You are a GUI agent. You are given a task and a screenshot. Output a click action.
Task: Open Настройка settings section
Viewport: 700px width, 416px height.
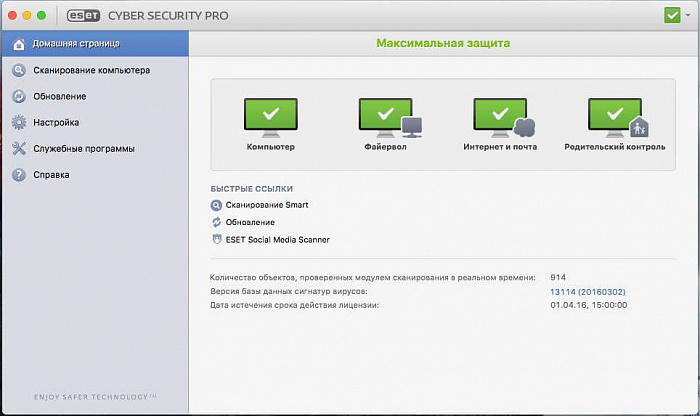(x=56, y=123)
